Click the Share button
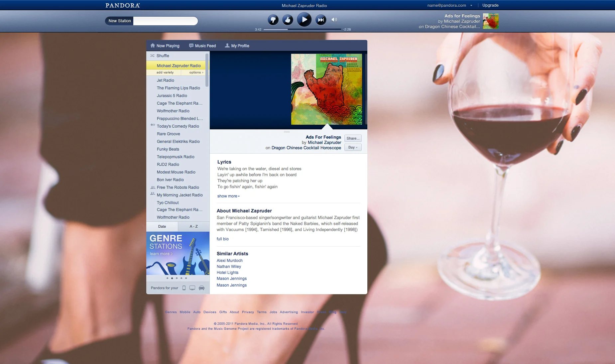The image size is (615, 364). 353,138
